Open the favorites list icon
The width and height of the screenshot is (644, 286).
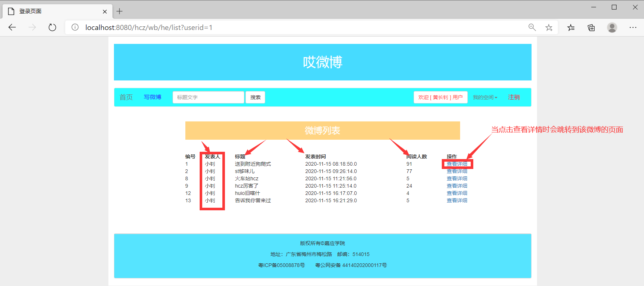(571, 27)
